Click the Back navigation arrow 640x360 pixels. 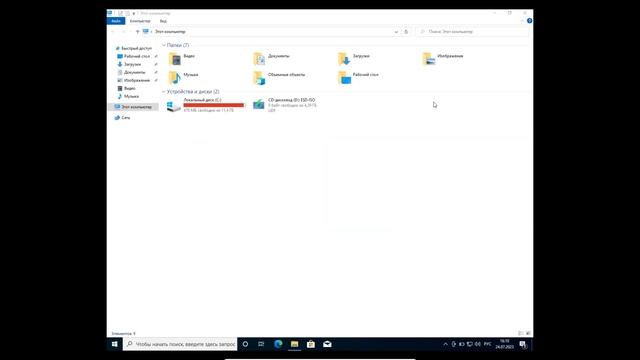point(113,32)
